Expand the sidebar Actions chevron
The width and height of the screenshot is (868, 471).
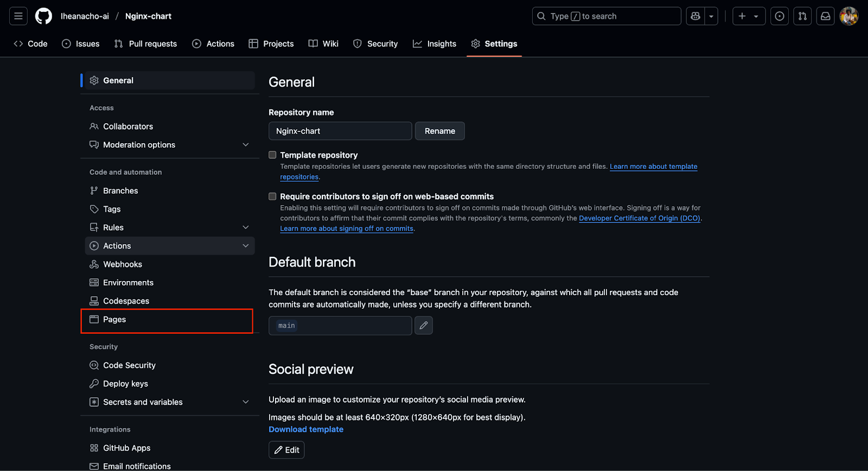pos(246,246)
